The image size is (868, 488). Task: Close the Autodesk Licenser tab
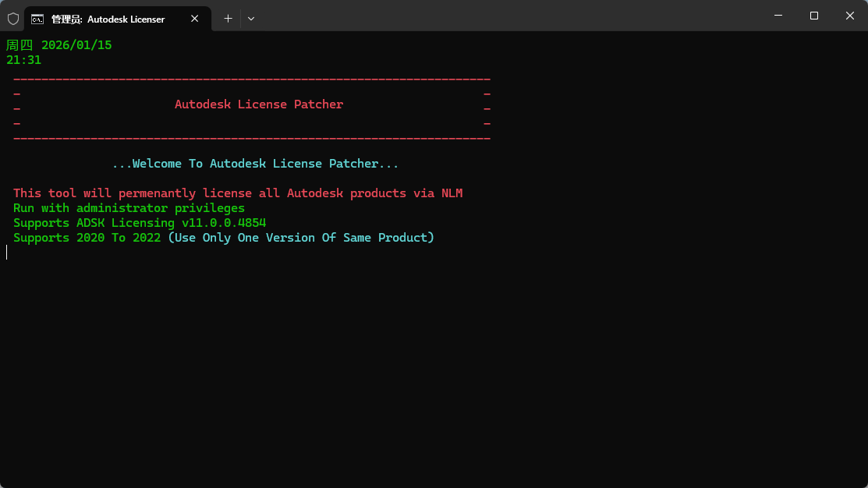[195, 19]
